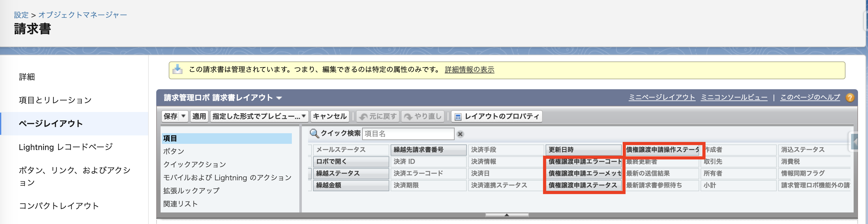Select the 決済期限 field item
The height and width of the screenshot is (224, 868).
point(428,185)
